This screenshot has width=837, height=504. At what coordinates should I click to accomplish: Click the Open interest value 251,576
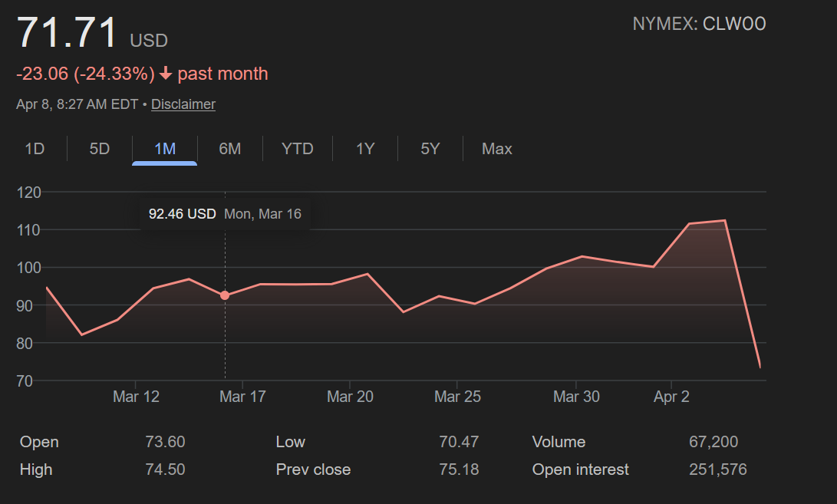point(718,469)
